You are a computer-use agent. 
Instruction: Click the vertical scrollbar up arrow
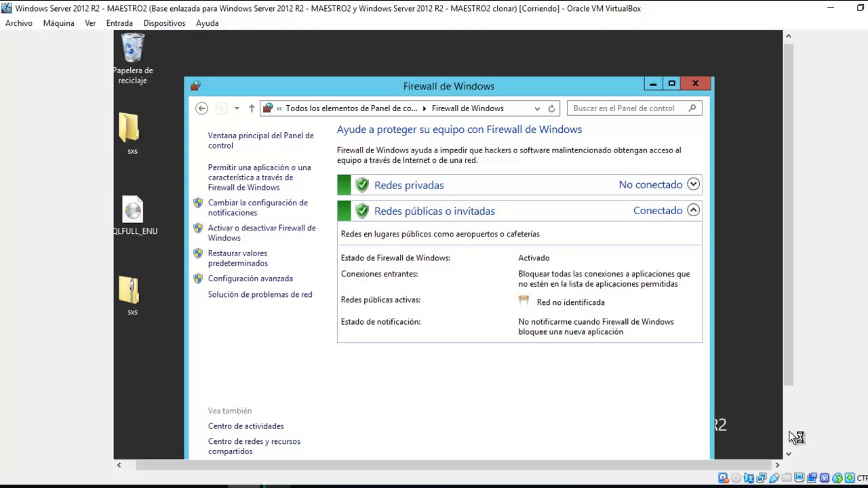(x=789, y=36)
